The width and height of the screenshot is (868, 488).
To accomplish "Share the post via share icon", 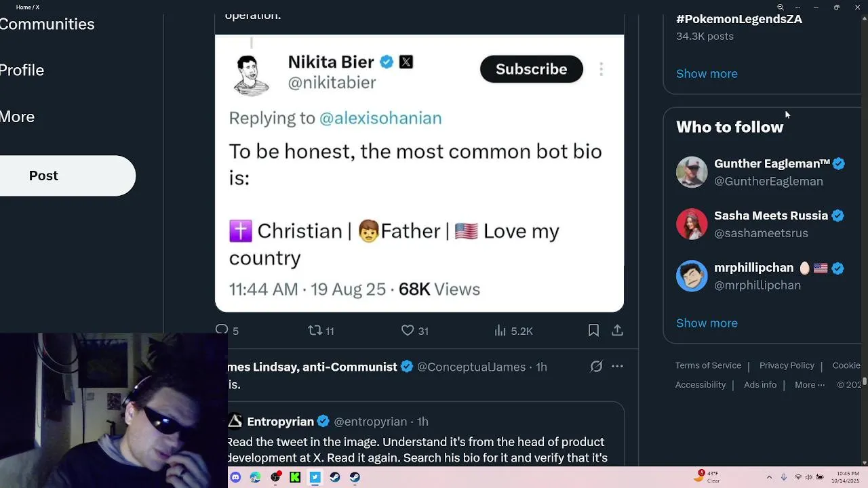I will click(617, 330).
